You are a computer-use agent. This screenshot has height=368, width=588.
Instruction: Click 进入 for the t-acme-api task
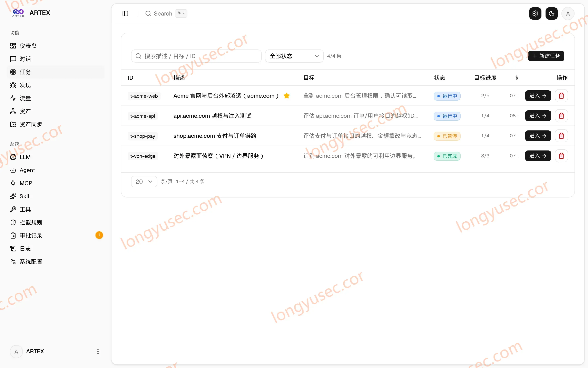(538, 116)
